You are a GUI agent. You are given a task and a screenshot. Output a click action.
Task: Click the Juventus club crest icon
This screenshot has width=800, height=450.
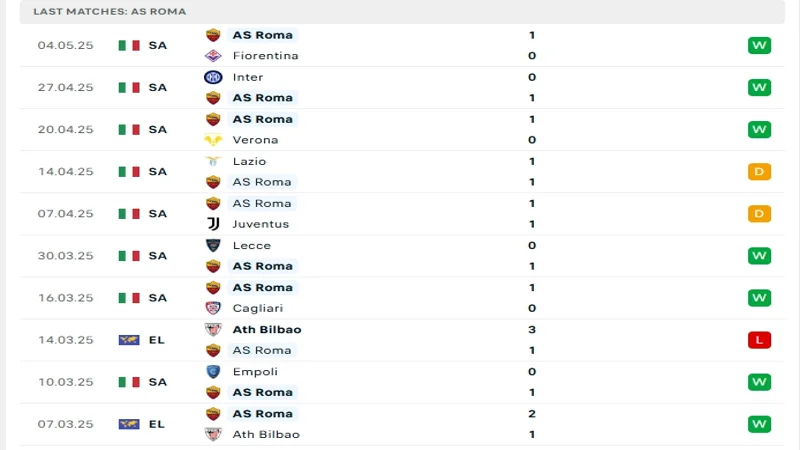pos(213,224)
